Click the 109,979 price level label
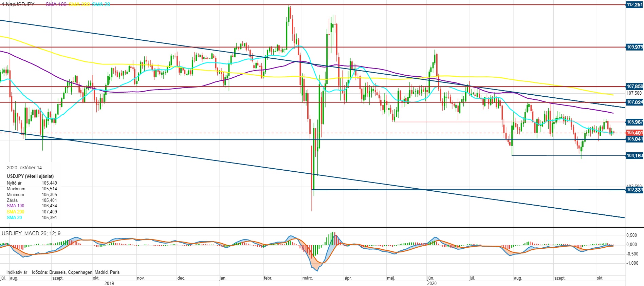Viewport: 644px width, 286px height. tap(634, 47)
